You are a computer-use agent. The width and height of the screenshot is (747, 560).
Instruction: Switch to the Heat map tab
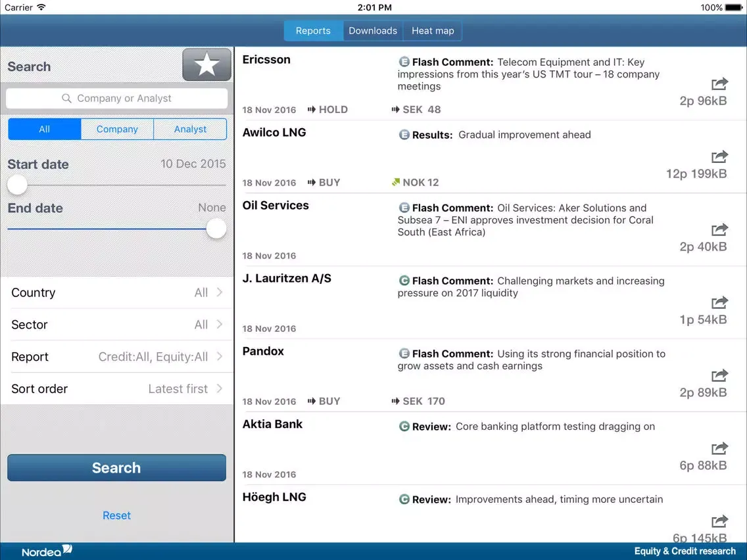pyautogui.click(x=433, y=30)
